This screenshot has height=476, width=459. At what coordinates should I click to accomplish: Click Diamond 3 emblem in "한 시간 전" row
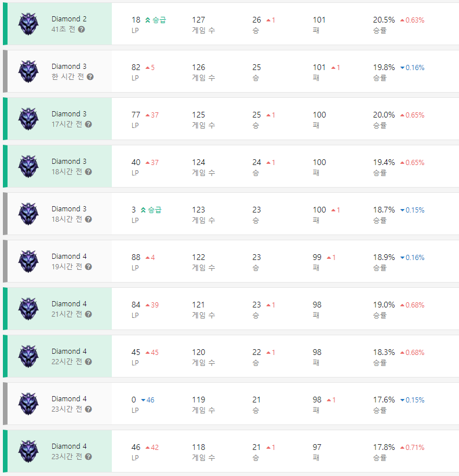pos(27,71)
